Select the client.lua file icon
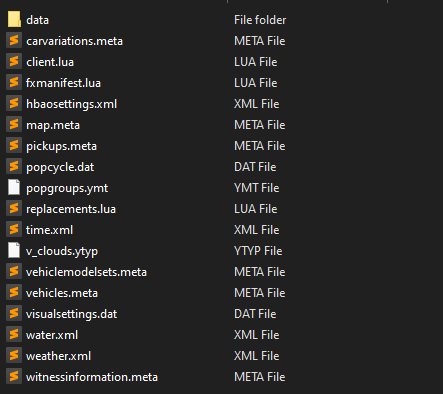The image size is (443, 394). [x=14, y=61]
